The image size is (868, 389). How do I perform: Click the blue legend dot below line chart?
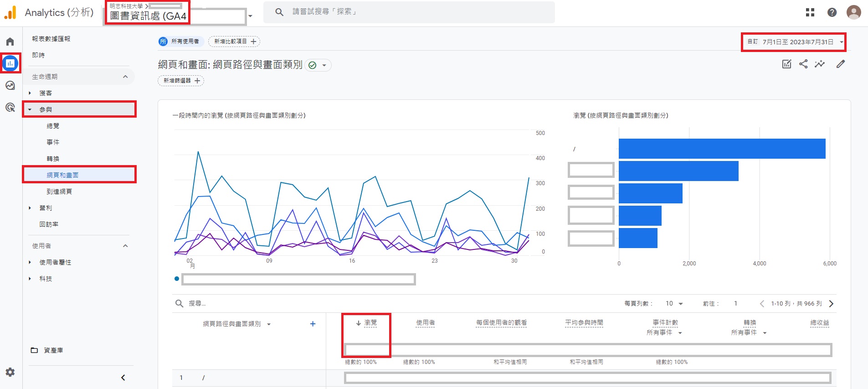(177, 279)
